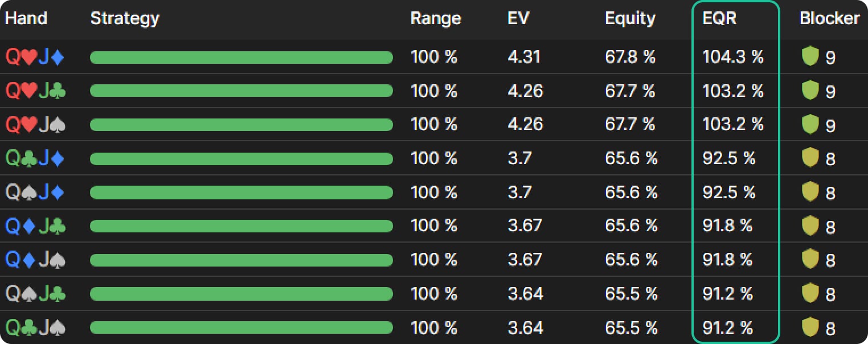The image size is (868, 344).
Task: Click the blocker shield in Q♥J♣ row
Action: pyautogui.click(x=809, y=91)
